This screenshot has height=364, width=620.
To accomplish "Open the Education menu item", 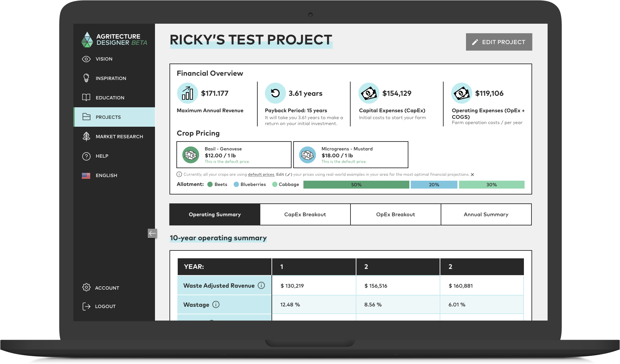I will [114, 97].
